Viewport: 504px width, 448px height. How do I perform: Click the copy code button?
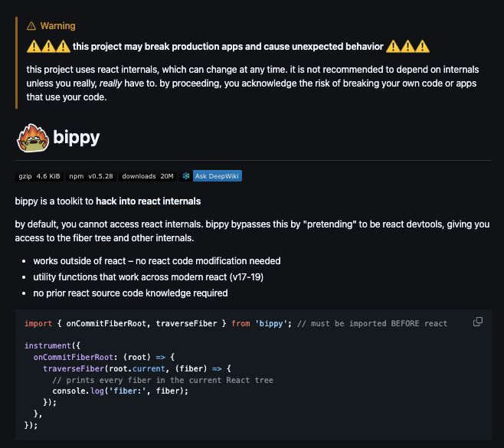coord(478,322)
